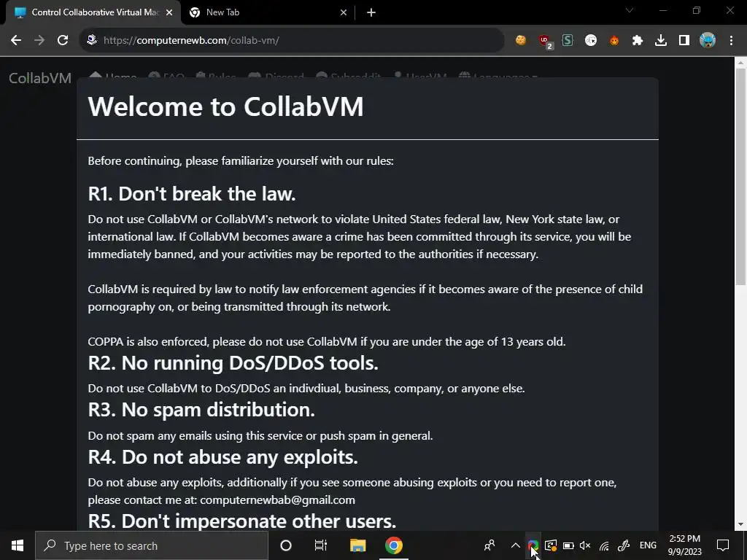Switch to the New Tab tab
Screen dimensions: 747x560
268,12
